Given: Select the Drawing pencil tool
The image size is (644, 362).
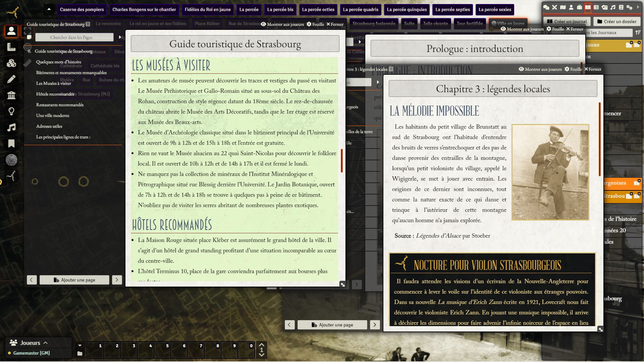Looking at the screenshot, I should pyautogui.click(x=11, y=79).
